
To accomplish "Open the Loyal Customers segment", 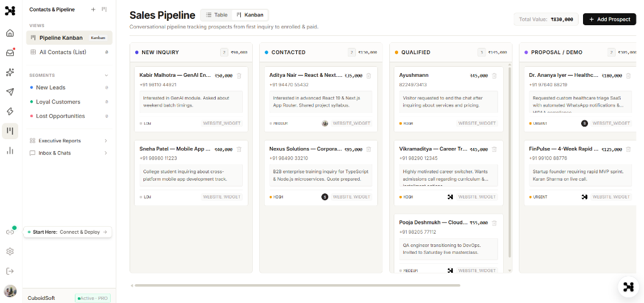I will [69, 102].
